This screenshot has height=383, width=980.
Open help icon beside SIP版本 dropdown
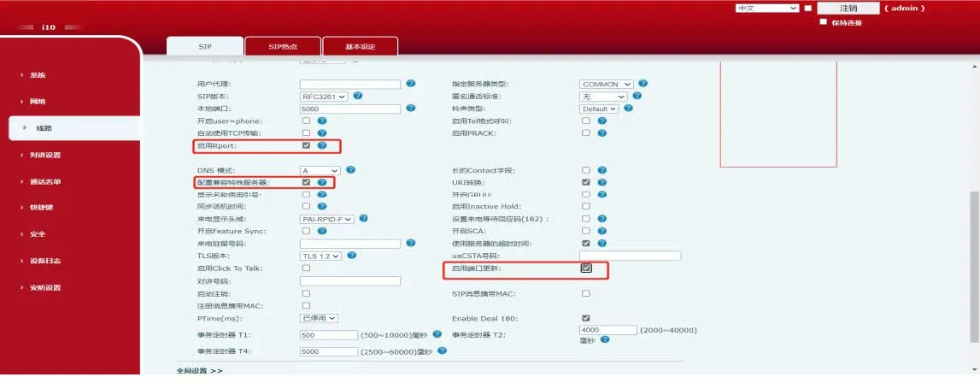pyautogui.click(x=358, y=96)
